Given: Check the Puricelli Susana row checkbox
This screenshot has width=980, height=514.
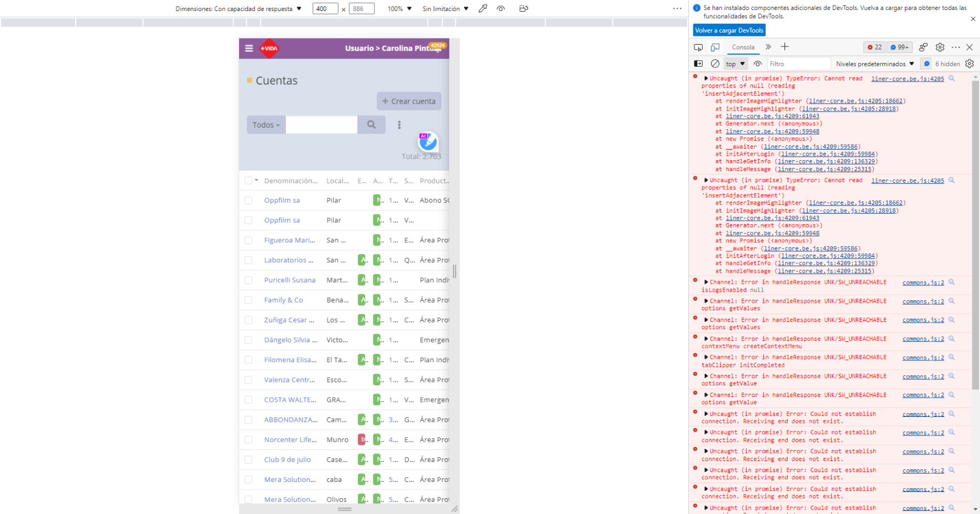Looking at the screenshot, I should coord(248,280).
